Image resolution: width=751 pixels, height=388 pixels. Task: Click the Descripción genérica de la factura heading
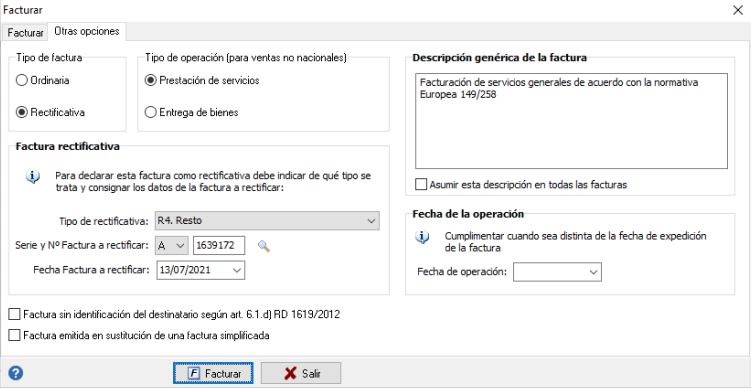click(500, 57)
